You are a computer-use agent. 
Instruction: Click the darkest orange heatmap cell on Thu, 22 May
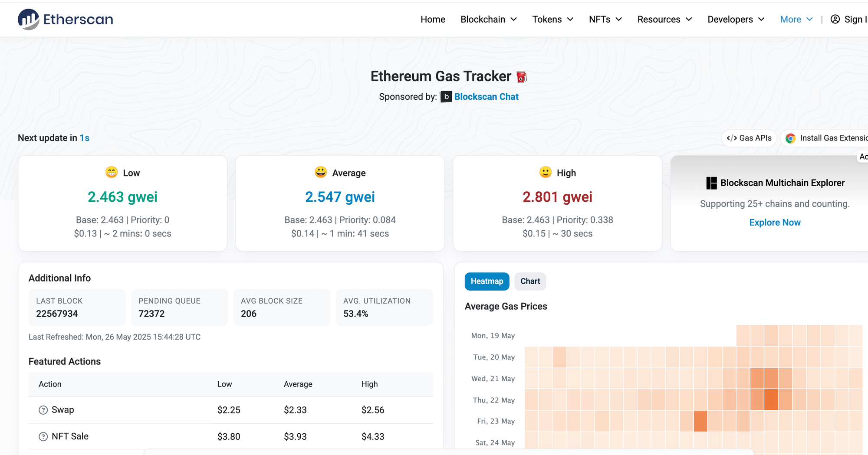coord(771,400)
